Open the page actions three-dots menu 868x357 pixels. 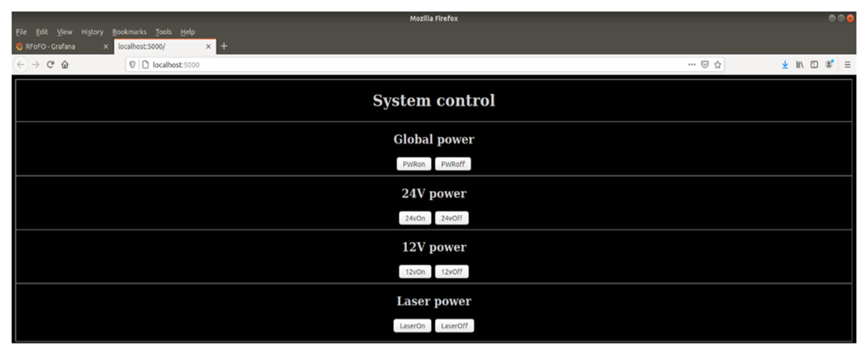[x=692, y=64]
